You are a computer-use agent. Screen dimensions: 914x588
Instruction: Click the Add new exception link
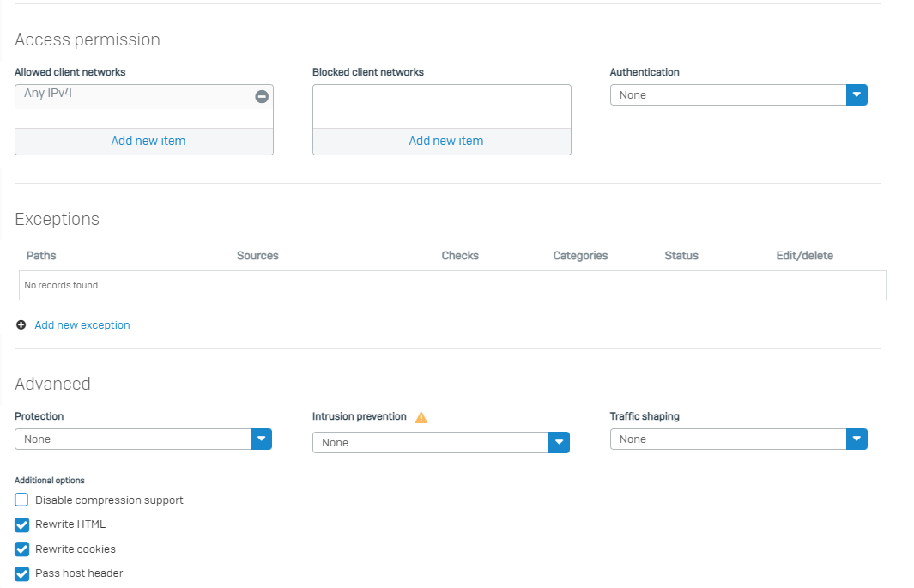coord(82,325)
